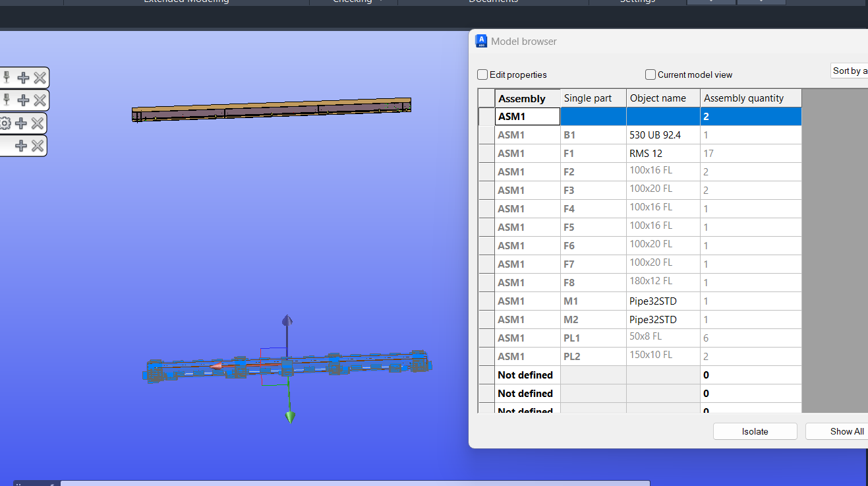Switch to the Extended Modeling ribbon tab
This screenshot has height=486, width=868.
click(187, 2)
